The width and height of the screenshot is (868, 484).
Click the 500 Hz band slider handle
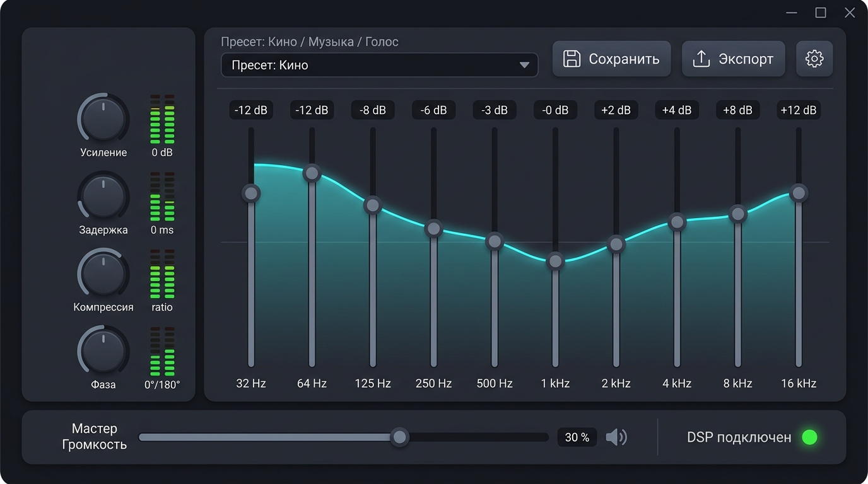coord(495,241)
